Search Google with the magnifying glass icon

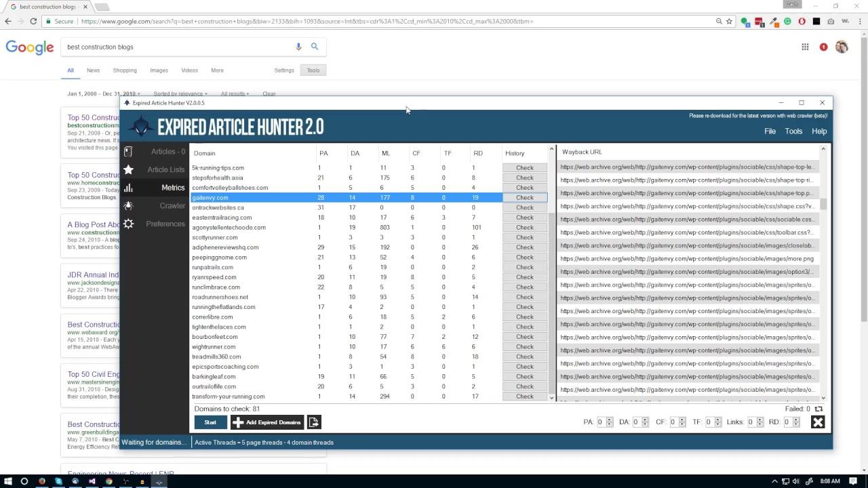(315, 47)
